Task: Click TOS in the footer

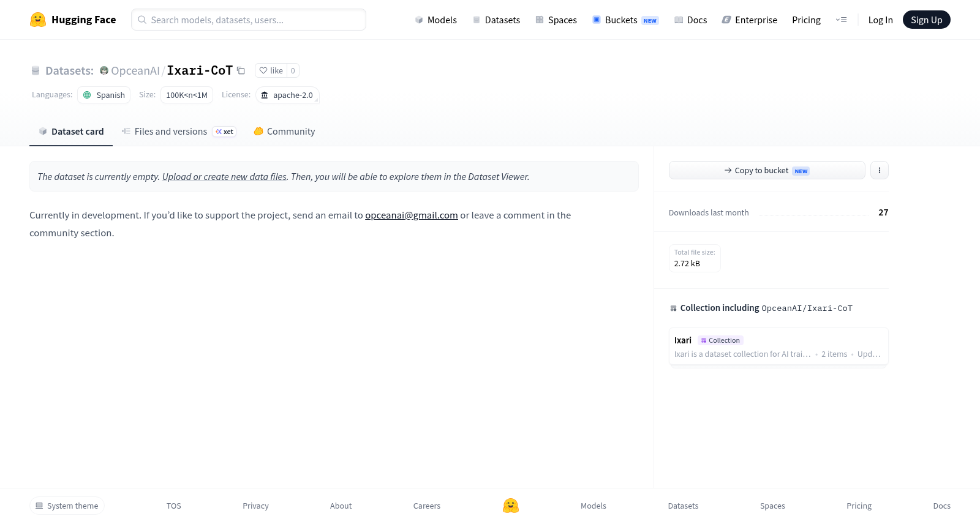Action: click(x=174, y=506)
